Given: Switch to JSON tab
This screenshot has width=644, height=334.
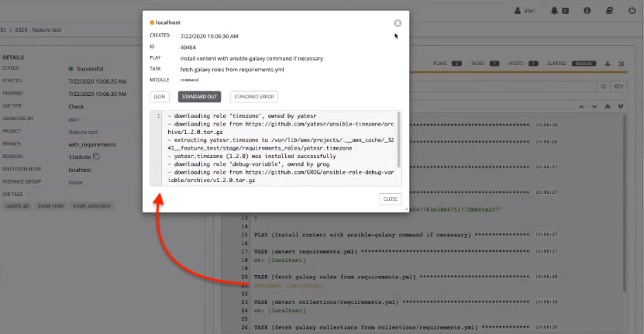Looking at the screenshot, I should [160, 97].
